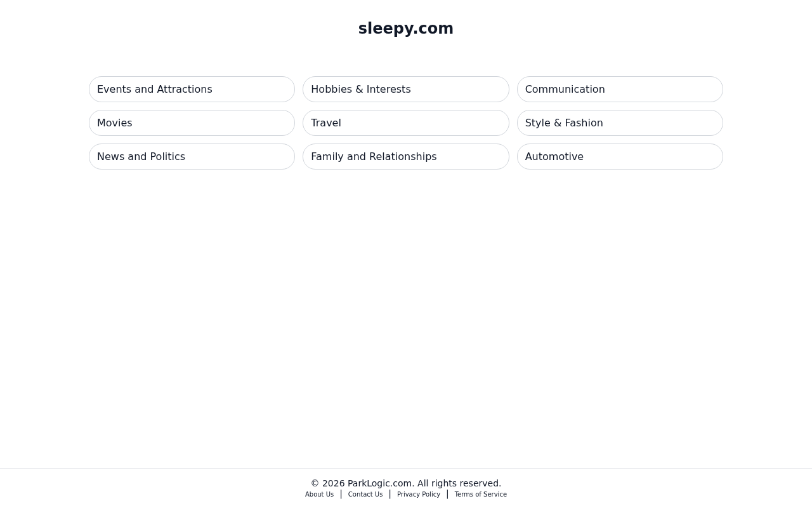Viewport: 812px width, 508px height.
Task: Go to the Travel category
Action: [406, 123]
